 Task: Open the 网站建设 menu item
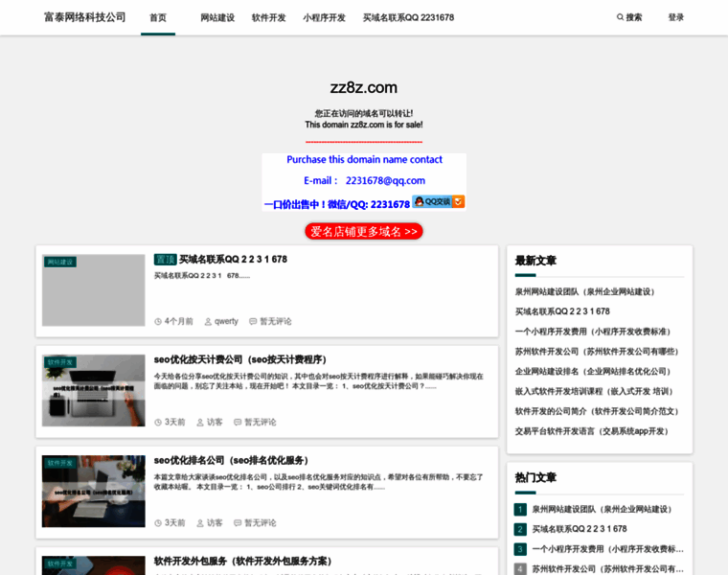click(x=217, y=18)
